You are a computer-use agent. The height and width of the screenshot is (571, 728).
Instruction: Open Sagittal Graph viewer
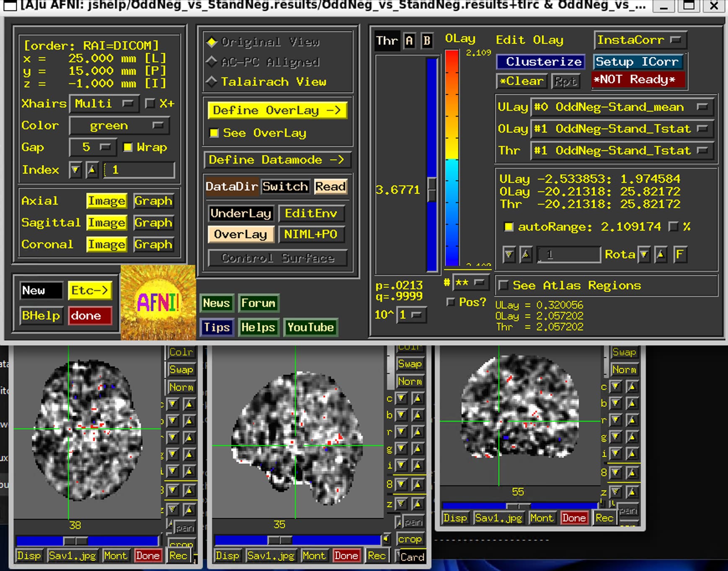pyautogui.click(x=153, y=223)
